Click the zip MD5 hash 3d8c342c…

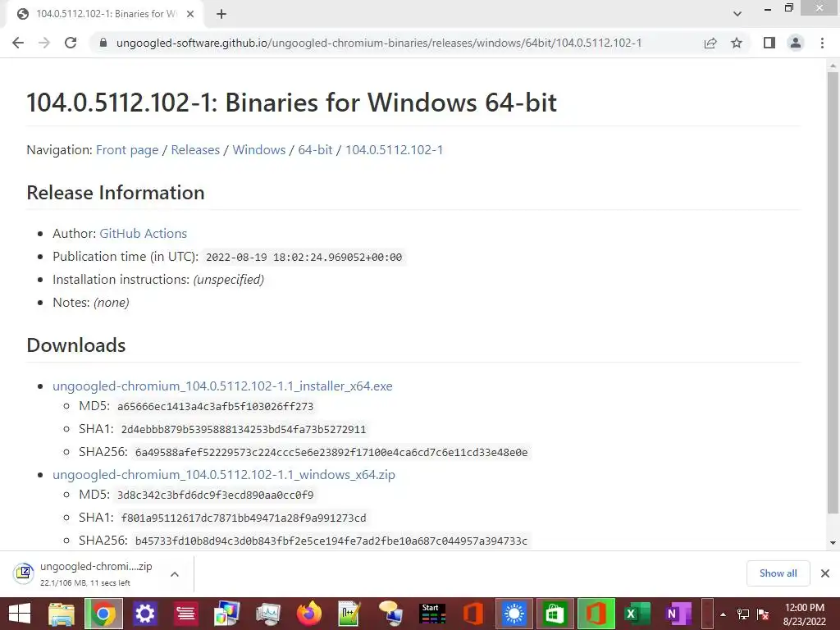(x=216, y=495)
